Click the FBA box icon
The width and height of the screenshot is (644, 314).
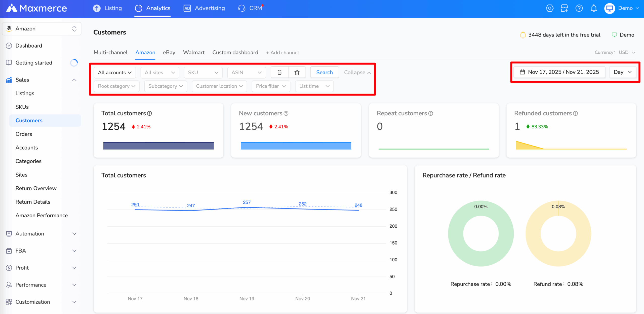click(9, 251)
